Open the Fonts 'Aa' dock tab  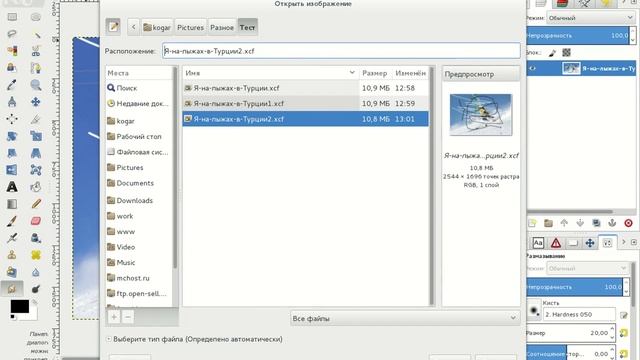(x=538, y=243)
